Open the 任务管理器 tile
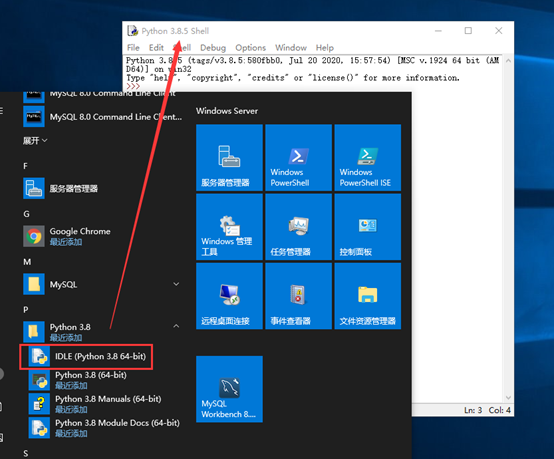 point(299,227)
